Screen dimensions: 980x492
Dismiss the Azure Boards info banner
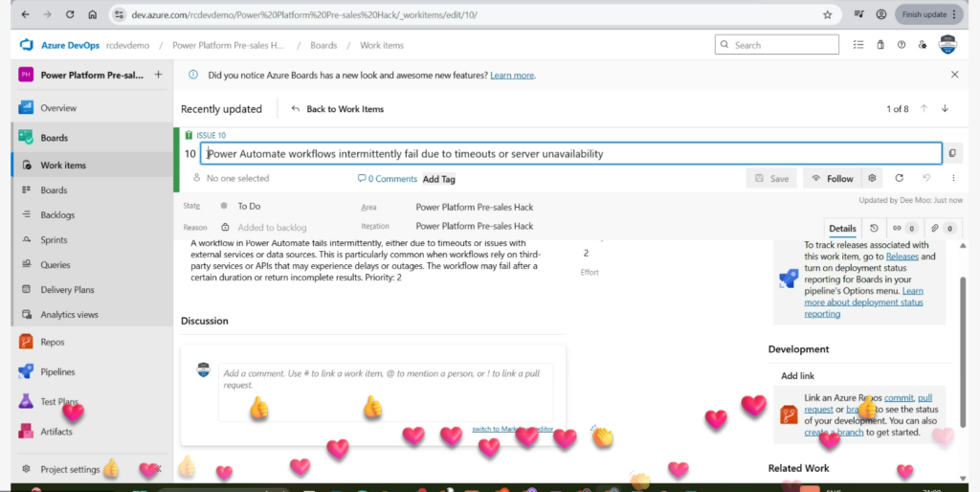tap(954, 75)
